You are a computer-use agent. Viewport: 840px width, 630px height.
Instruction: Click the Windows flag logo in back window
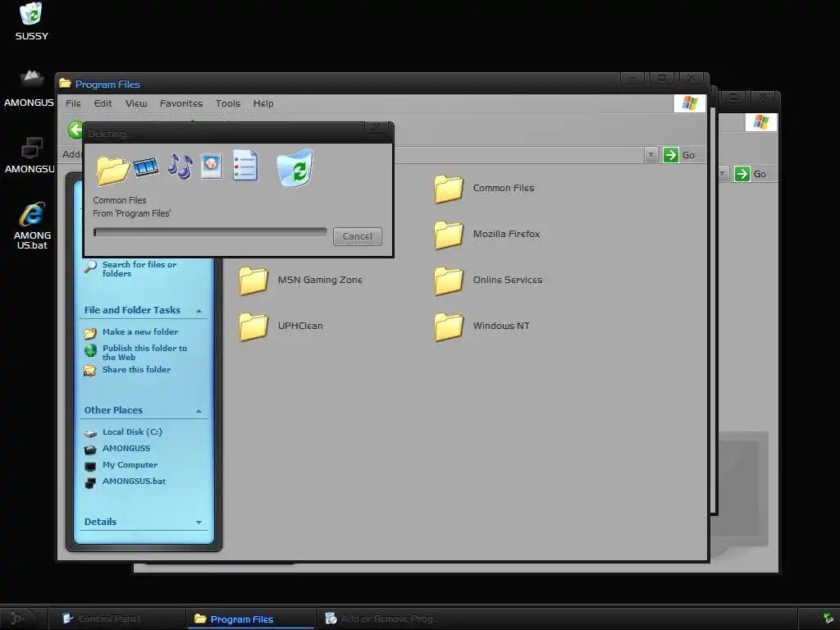[760, 122]
